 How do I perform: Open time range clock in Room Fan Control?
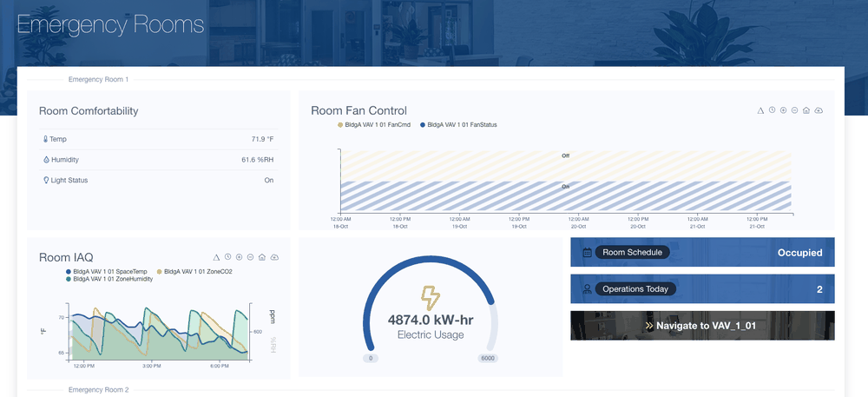coord(772,110)
